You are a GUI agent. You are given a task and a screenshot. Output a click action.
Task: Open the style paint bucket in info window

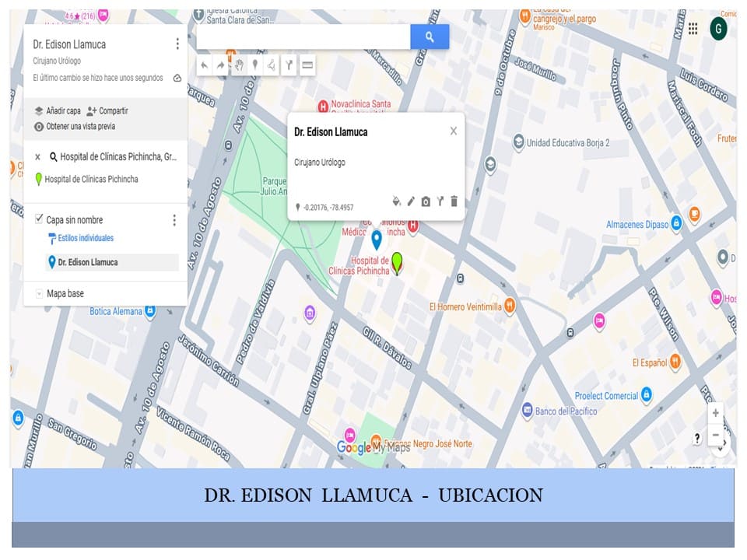(x=396, y=201)
